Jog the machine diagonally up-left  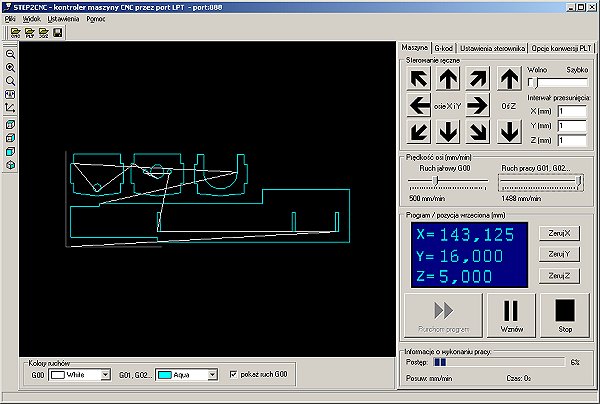[419, 79]
